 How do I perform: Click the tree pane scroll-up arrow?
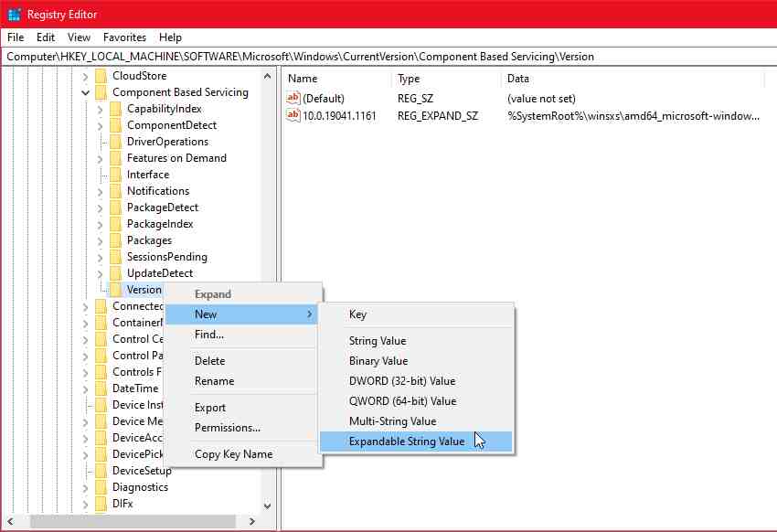tap(268, 76)
